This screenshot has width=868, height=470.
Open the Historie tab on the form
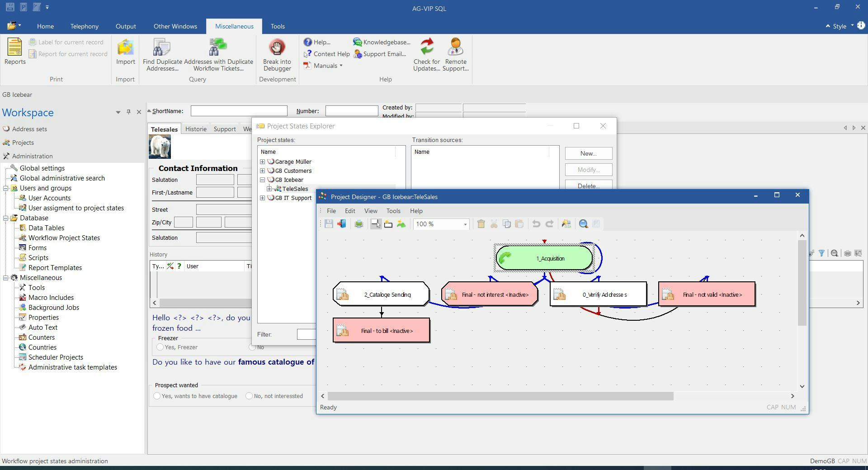click(x=196, y=129)
